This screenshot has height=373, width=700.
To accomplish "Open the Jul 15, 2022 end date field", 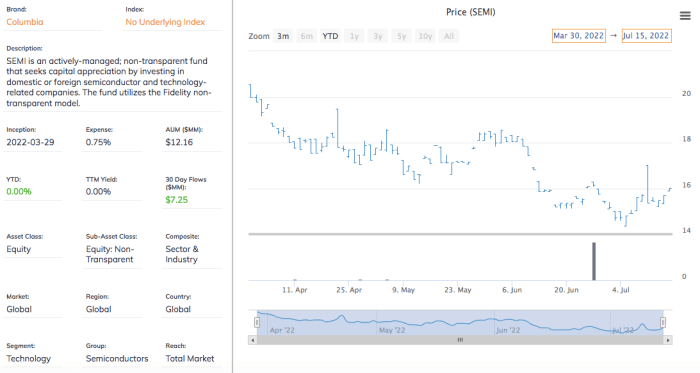I will pyautogui.click(x=646, y=36).
